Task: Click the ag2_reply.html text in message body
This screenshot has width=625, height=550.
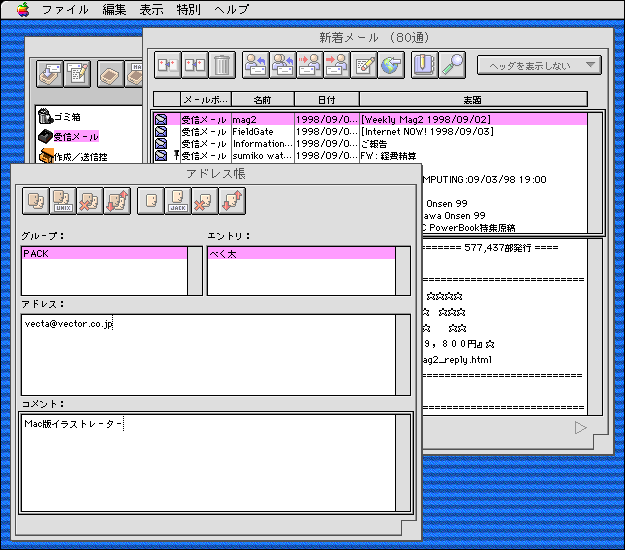Action: click(457, 360)
